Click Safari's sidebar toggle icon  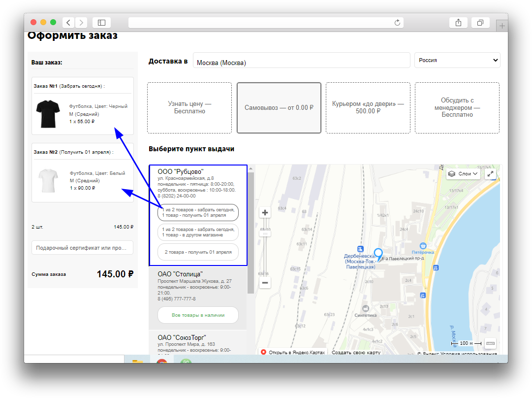(x=101, y=23)
